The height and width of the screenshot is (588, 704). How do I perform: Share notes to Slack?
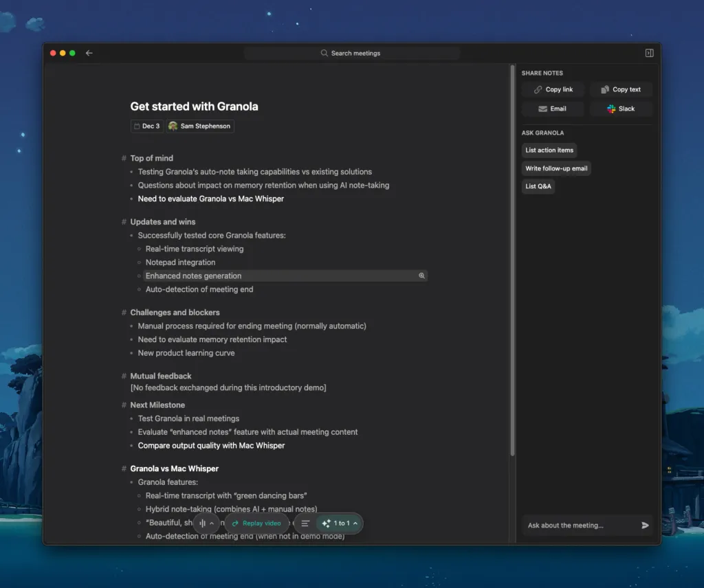621,109
